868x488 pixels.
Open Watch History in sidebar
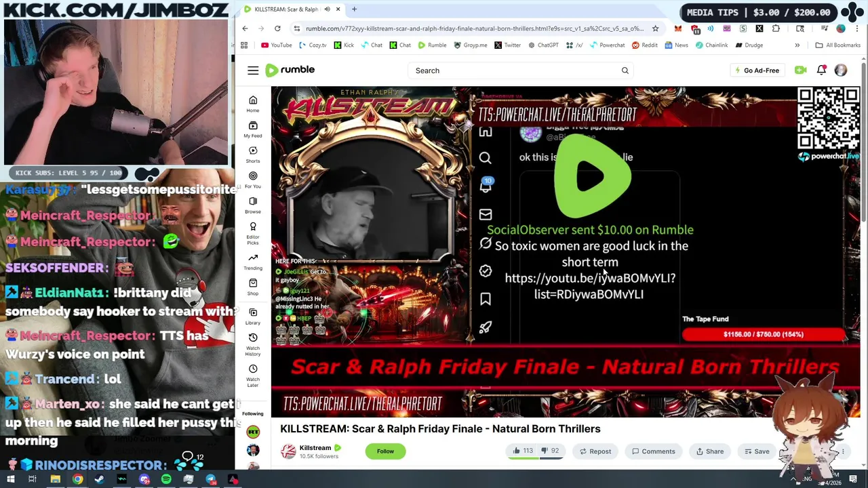253,344
